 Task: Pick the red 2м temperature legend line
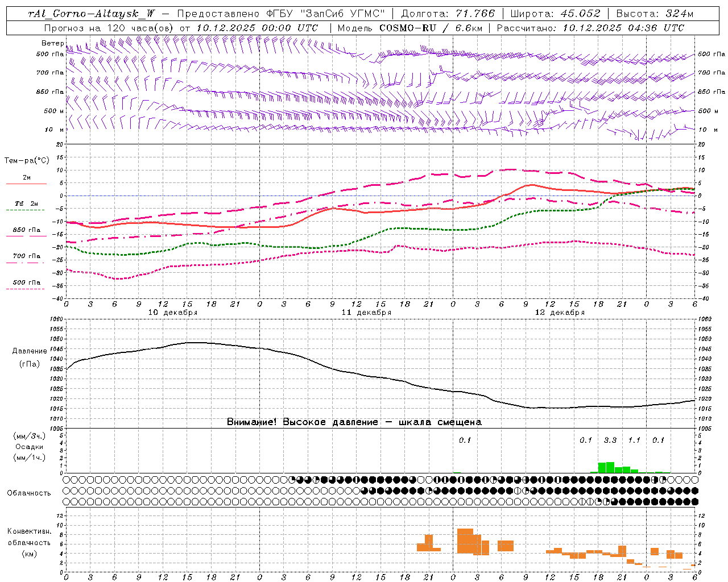(26, 184)
